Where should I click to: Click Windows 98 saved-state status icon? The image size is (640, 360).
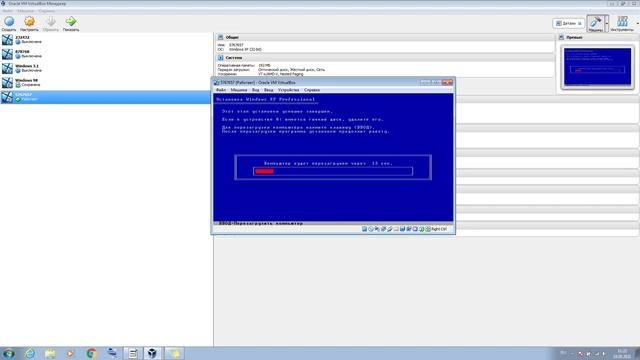[18, 85]
